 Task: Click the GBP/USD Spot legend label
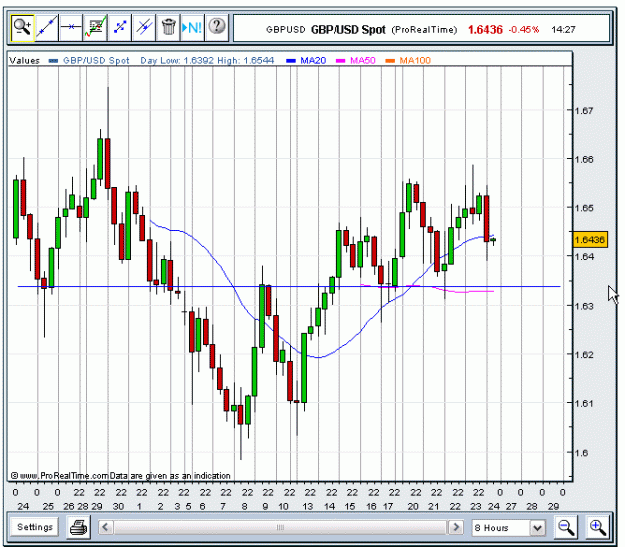click(96, 61)
